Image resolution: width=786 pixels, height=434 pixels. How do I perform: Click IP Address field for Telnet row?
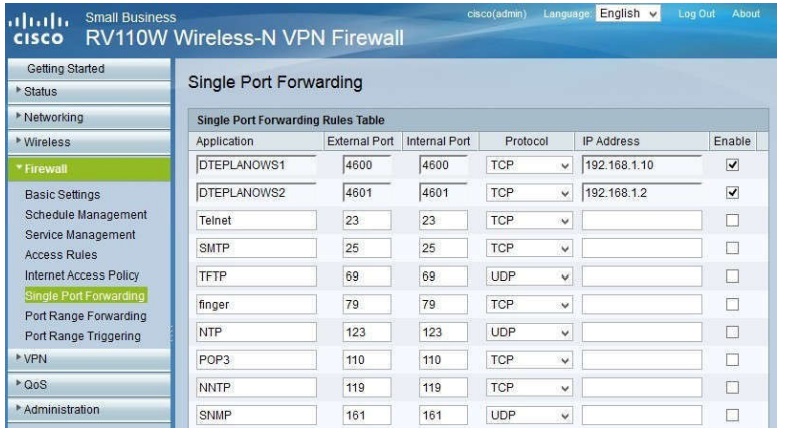(x=641, y=219)
